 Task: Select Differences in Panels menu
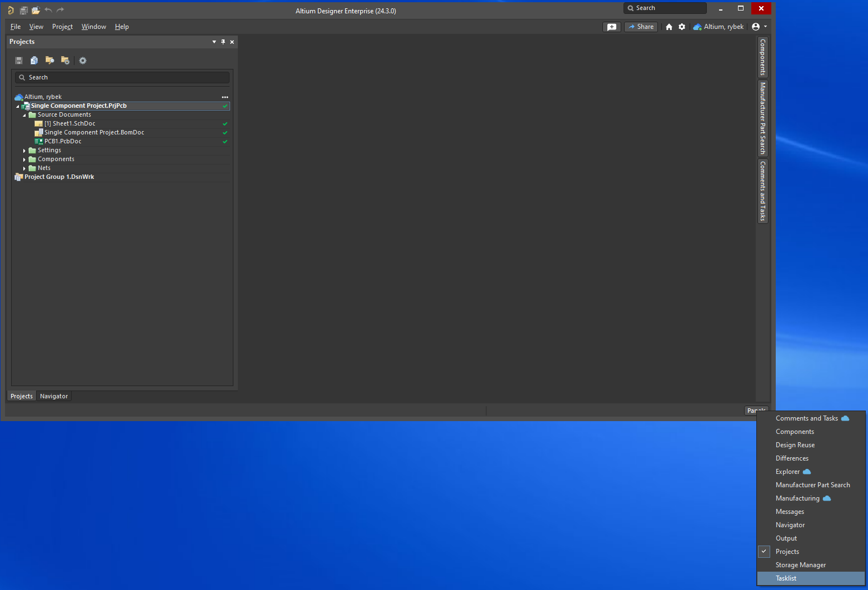coord(811,458)
